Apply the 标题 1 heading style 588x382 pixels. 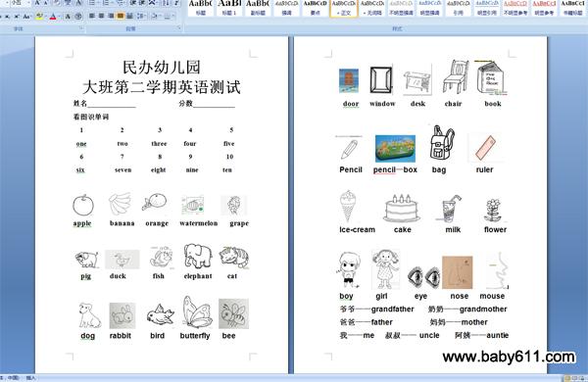[x=229, y=8]
